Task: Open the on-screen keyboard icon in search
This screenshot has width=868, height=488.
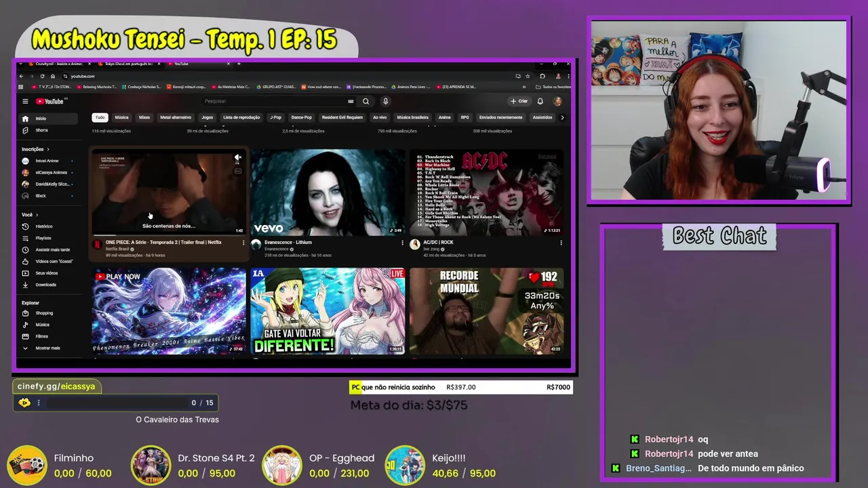Action: coord(351,102)
